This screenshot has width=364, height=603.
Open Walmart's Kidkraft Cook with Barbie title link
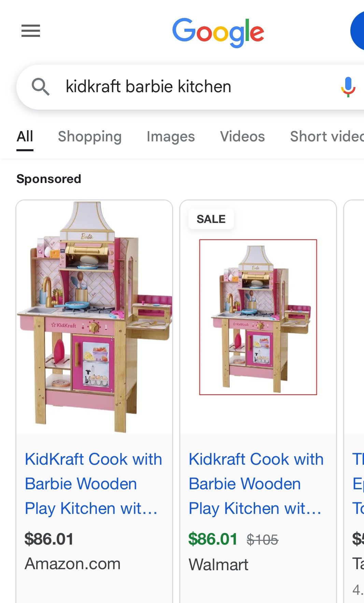pyautogui.click(x=256, y=483)
